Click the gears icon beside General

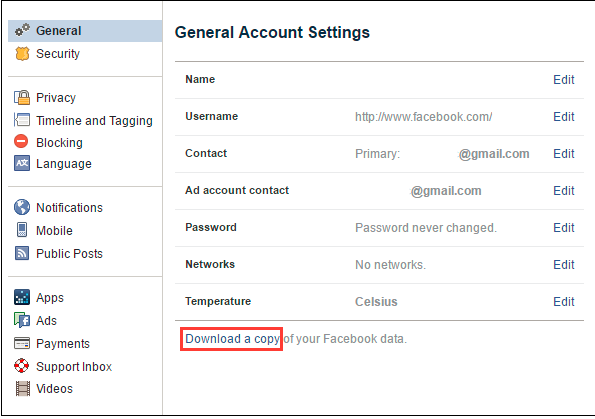[x=22, y=30]
